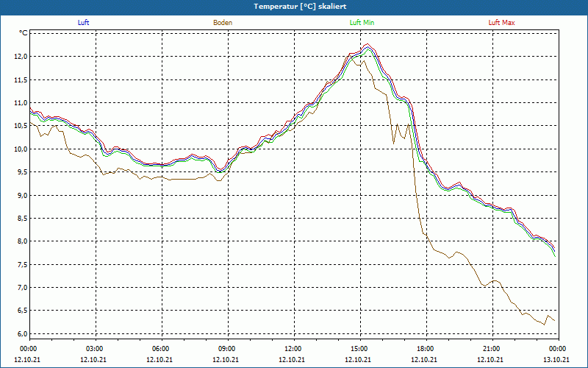Select the red 'Luft Max' legend label
Image resolution: width=588 pixels, height=368 pixels.
[x=501, y=23]
